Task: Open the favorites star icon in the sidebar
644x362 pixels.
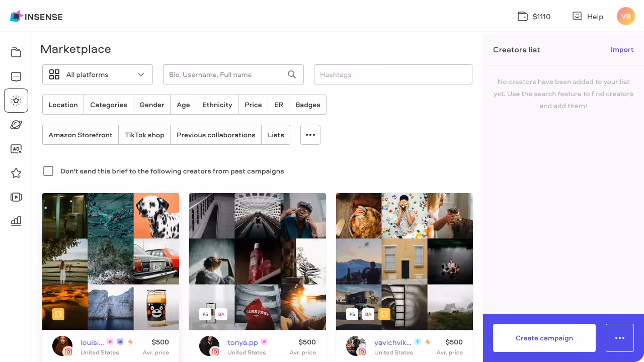Action: coord(16,173)
